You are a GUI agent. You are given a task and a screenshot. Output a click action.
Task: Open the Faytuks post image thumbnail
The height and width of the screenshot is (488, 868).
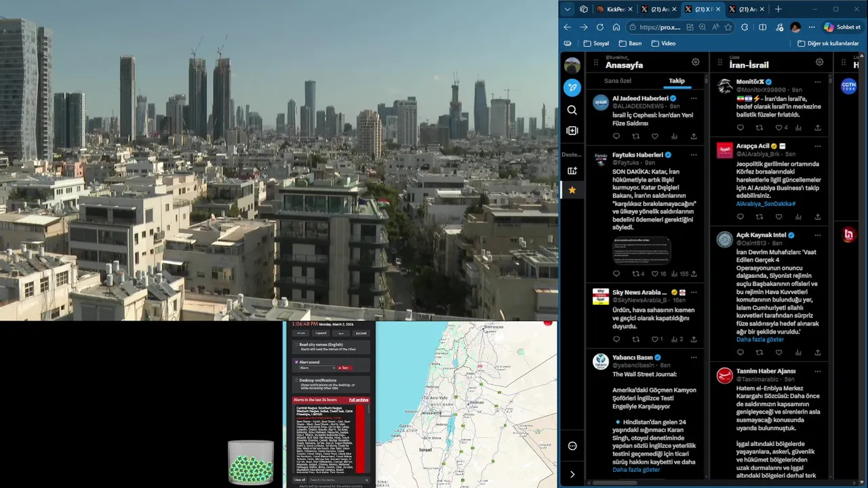pos(642,250)
